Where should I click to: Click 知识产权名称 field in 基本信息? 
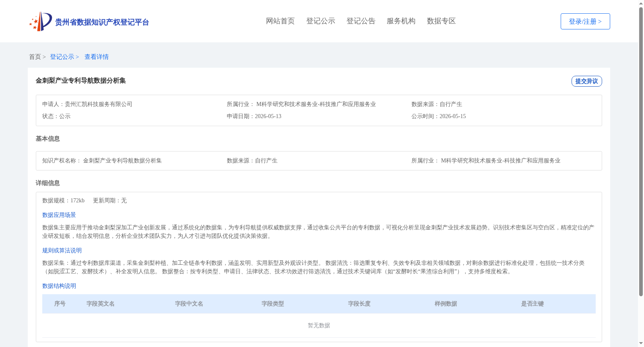coord(102,160)
